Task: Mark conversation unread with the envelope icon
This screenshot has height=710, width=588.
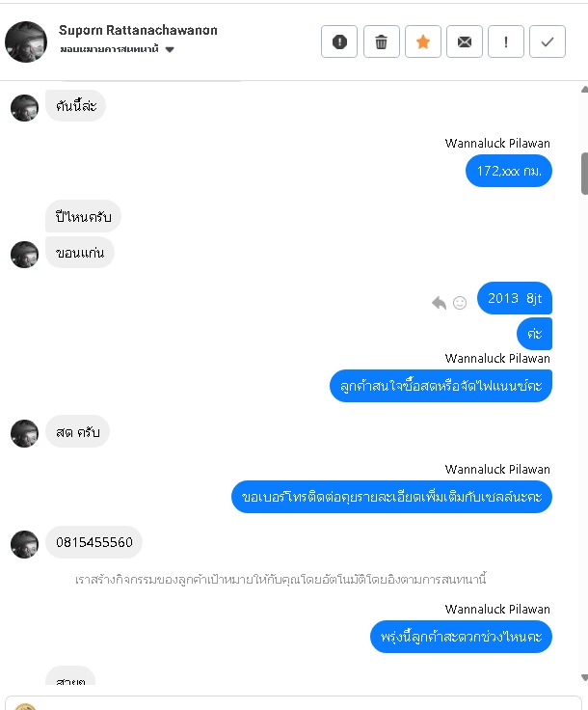Action: coord(465,41)
